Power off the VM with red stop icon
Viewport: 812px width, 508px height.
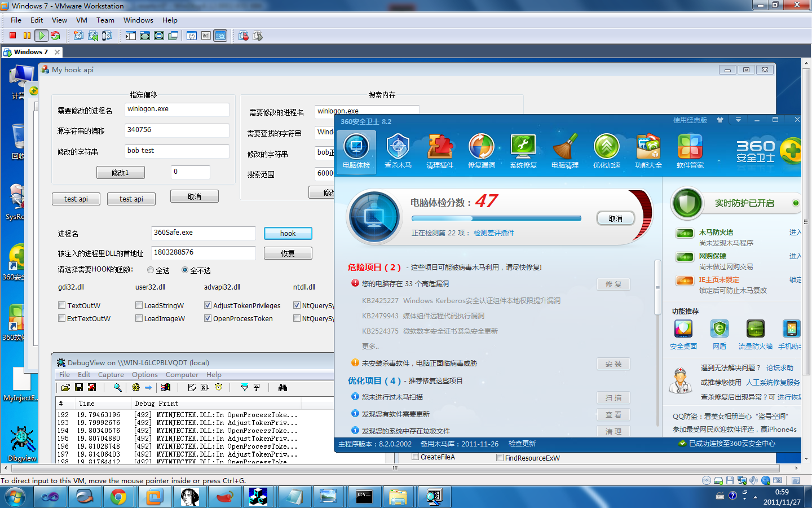[12, 36]
